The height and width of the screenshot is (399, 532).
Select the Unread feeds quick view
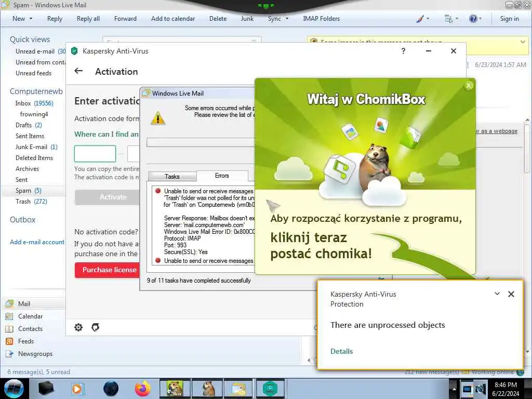(x=34, y=73)
